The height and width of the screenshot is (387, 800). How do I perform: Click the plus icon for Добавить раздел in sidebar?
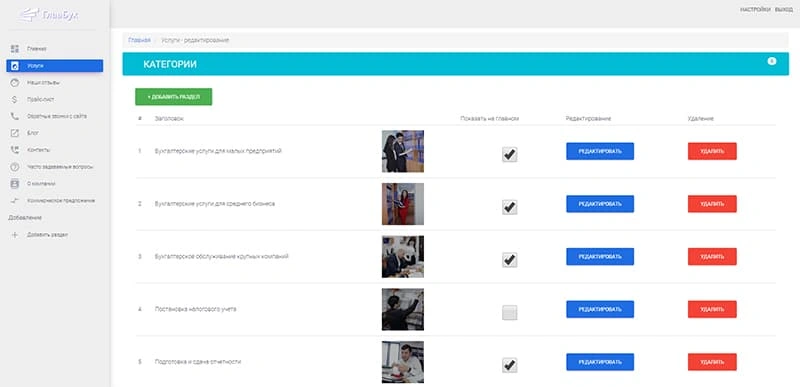[x=15, y=235]
